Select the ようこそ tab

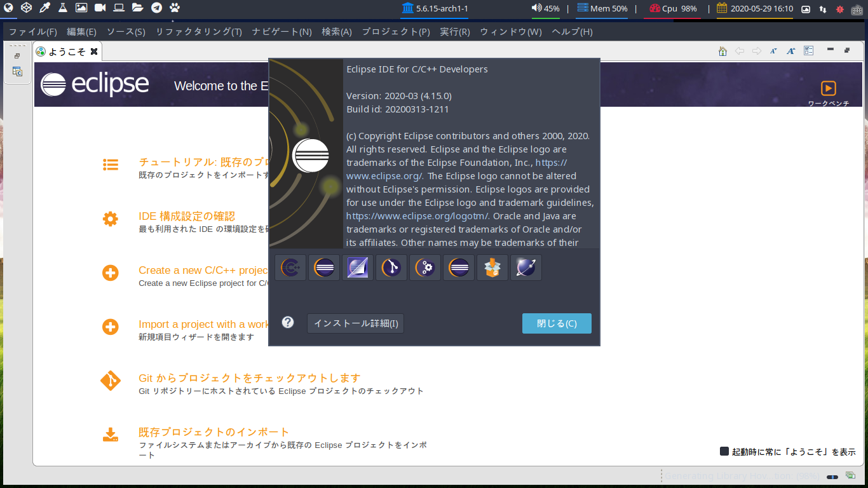67,51
